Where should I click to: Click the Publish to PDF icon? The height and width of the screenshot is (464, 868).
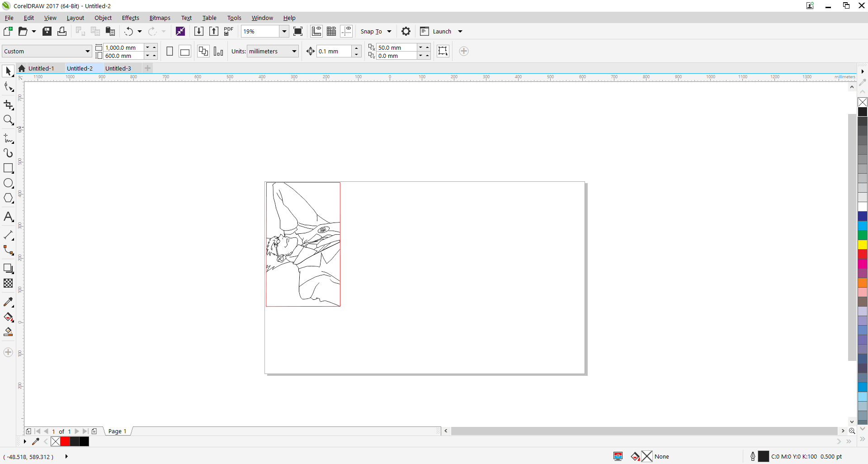228,31
